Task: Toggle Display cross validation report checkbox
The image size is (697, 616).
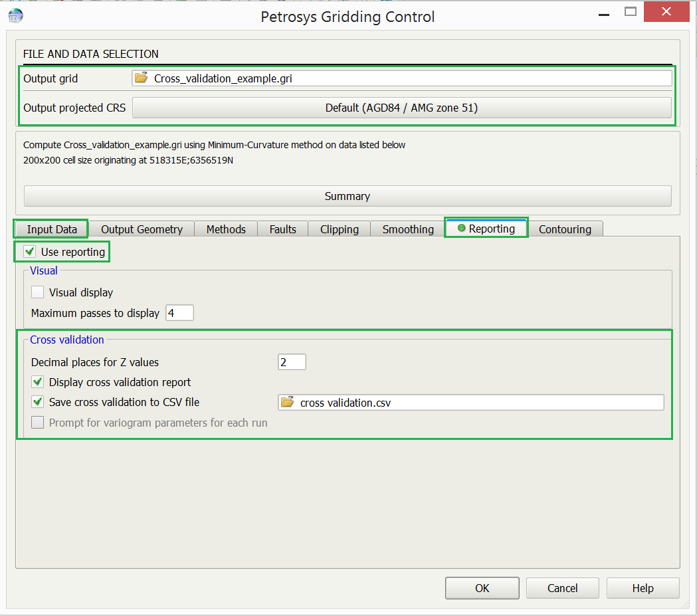Action: (x=38, y=382)
